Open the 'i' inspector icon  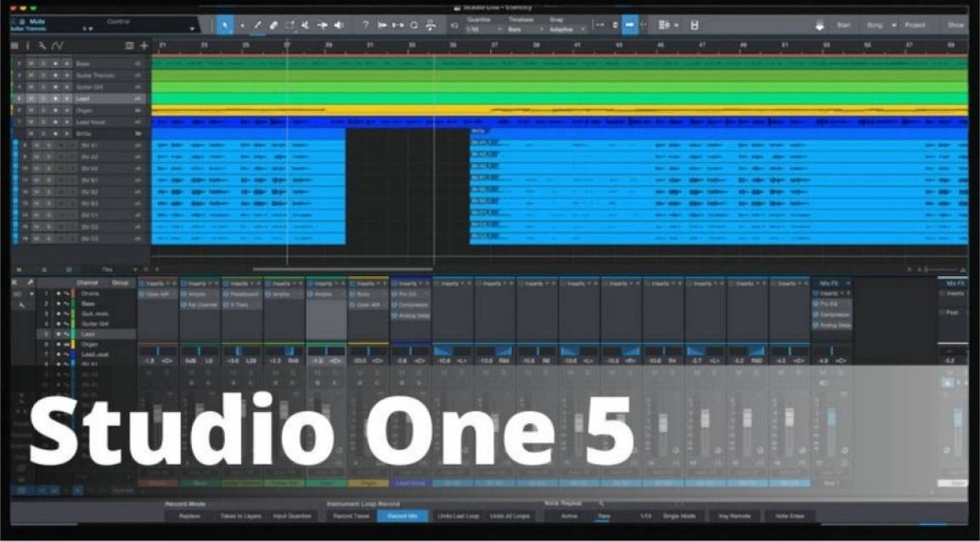click(x=27, y=46)
